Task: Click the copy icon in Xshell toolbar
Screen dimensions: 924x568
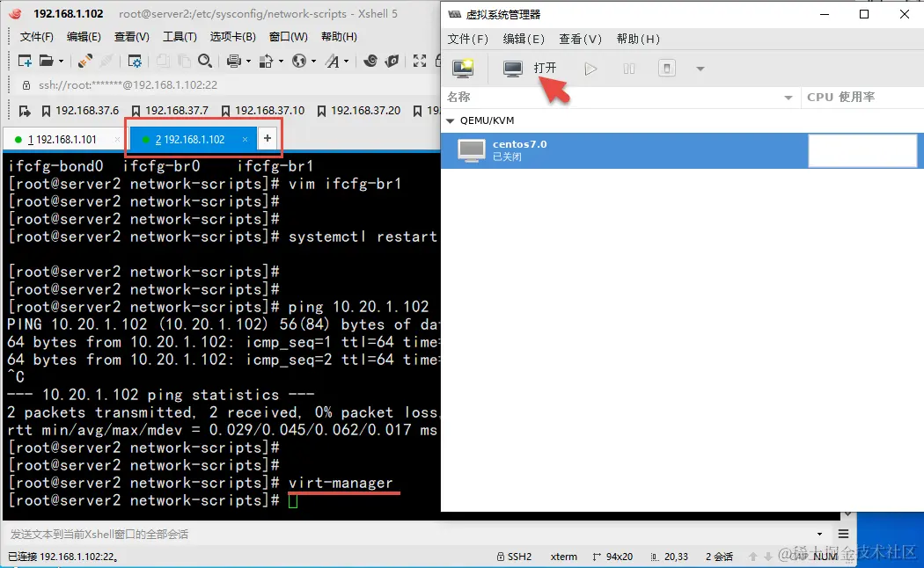Action: pos(163,61)
